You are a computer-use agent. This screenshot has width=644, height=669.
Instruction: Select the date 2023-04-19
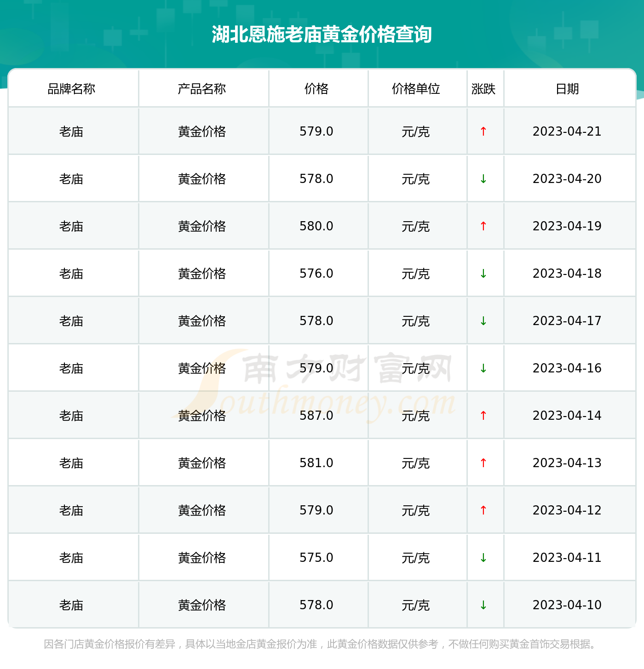click(x=567, y=226)
